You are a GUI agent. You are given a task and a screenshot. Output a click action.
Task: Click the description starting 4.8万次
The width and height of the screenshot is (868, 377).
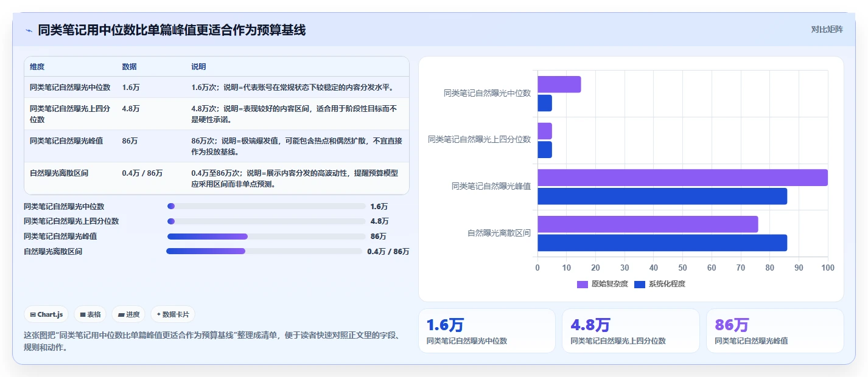[x=296, y=114]
